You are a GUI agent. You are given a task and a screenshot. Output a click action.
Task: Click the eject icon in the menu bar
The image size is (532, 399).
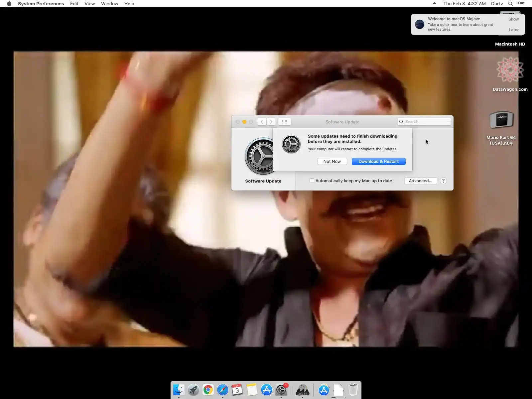434,4
